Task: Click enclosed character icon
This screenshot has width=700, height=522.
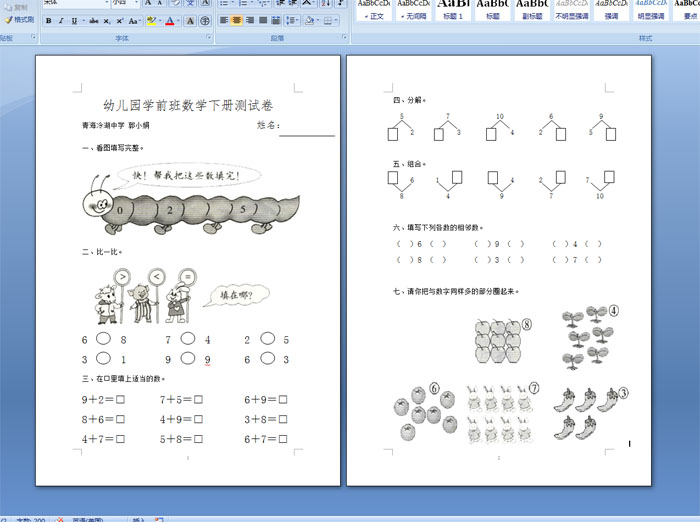Action: click(x=204, y=21)
